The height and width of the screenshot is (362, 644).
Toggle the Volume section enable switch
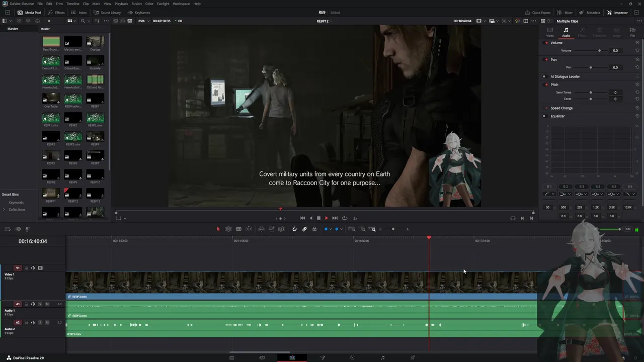pos(546,43)
